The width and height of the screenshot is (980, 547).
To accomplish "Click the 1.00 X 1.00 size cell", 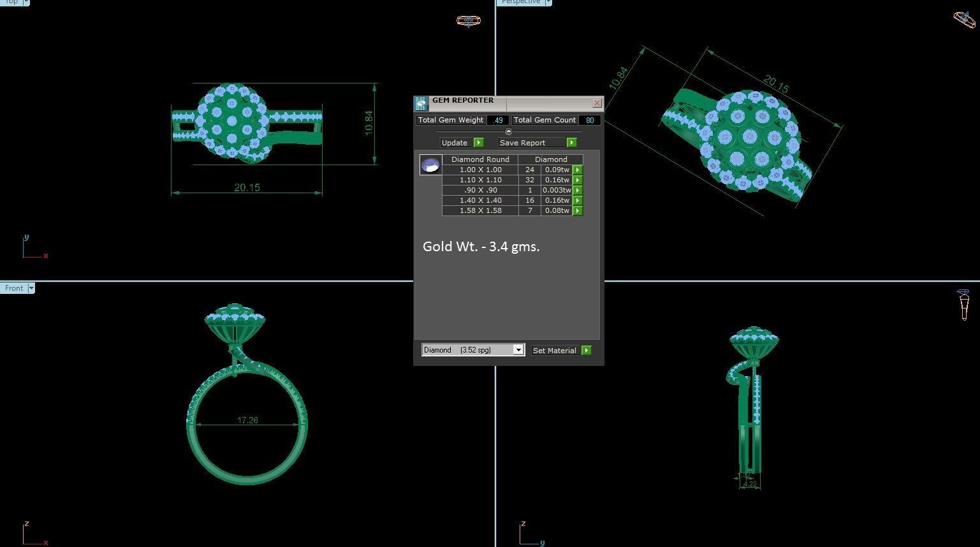I will (480, 170).
